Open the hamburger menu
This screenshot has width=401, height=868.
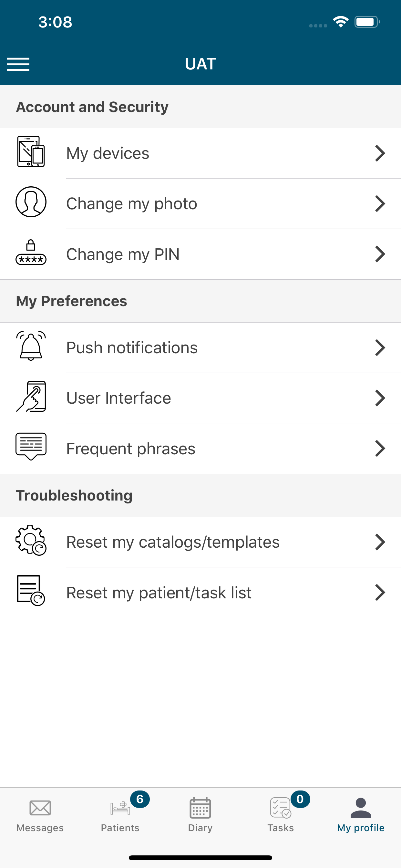[x=18, y=64]
